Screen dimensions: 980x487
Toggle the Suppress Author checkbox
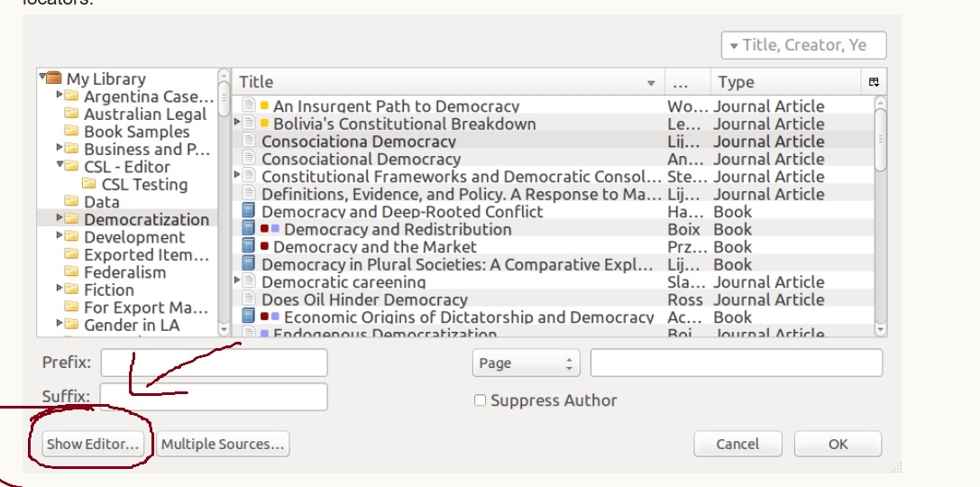point(480,400)
